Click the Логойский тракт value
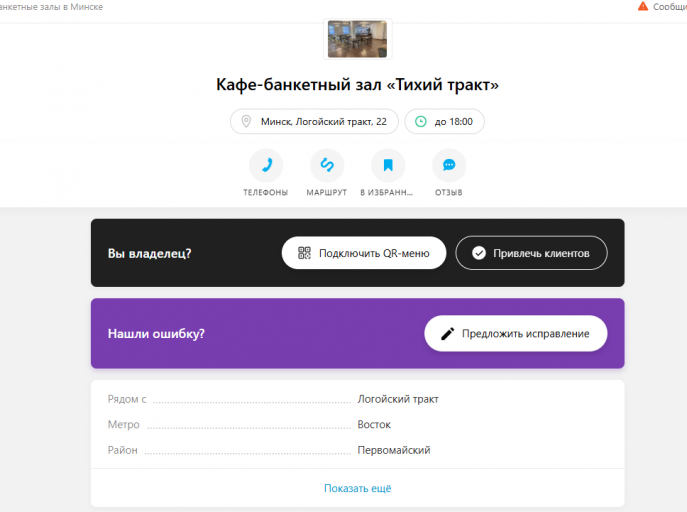This screenshot has width=687, height=512. (x=398, y=399)
